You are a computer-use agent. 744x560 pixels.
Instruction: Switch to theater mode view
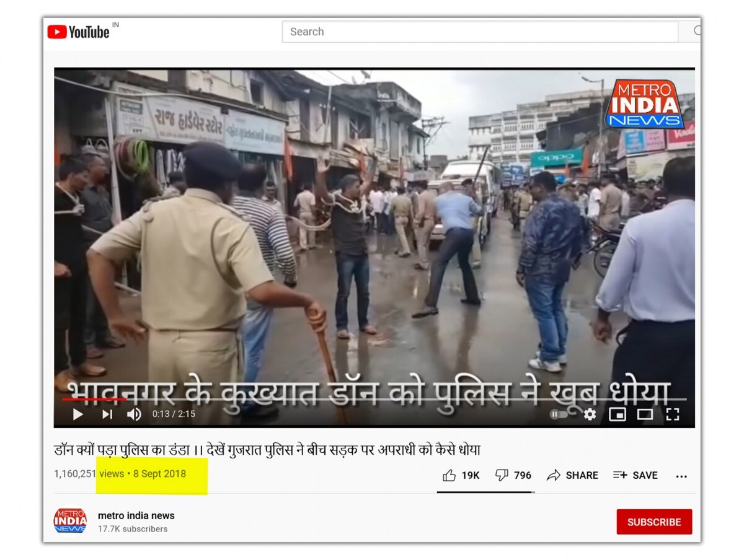tap(645, 414)
